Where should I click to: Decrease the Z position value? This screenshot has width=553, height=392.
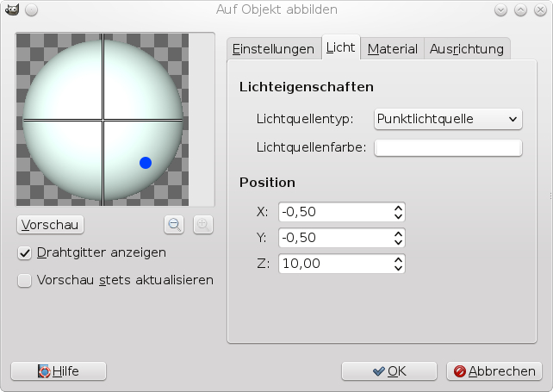tap(398, 268)
